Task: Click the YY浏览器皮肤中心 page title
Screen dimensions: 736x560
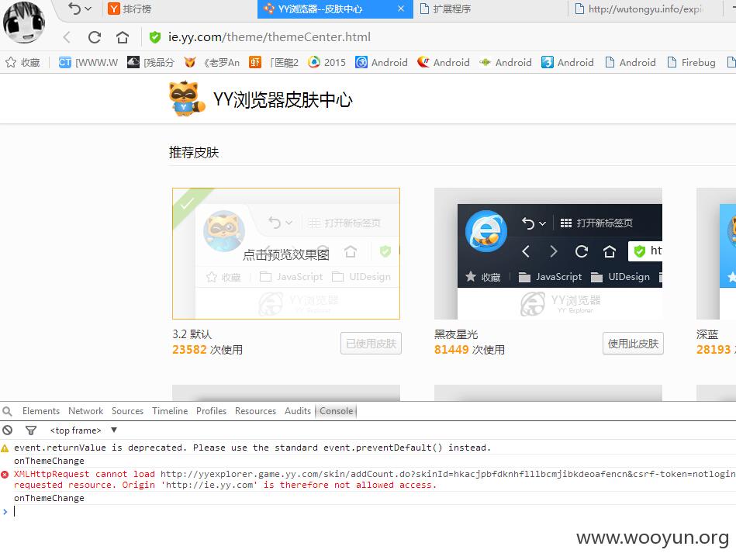Action: point(282,99)
